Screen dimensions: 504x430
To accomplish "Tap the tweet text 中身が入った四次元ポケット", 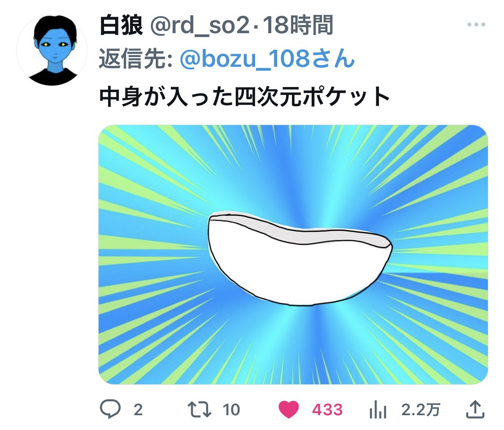I will 244,96.
